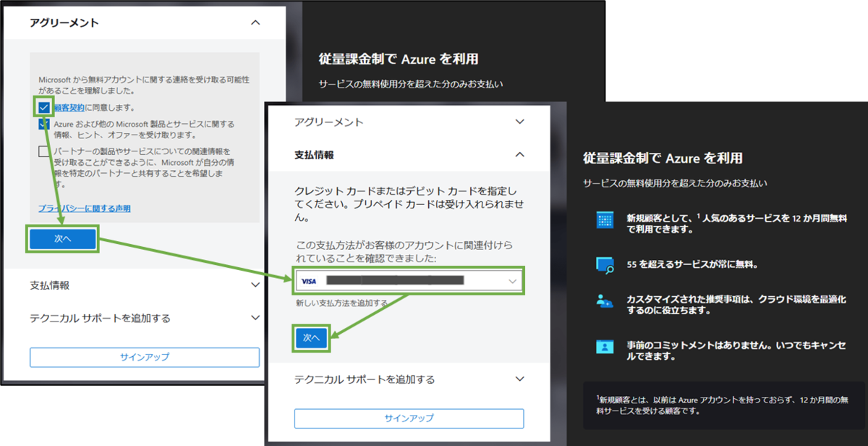Expand 支払情報 section in left window

255,285
